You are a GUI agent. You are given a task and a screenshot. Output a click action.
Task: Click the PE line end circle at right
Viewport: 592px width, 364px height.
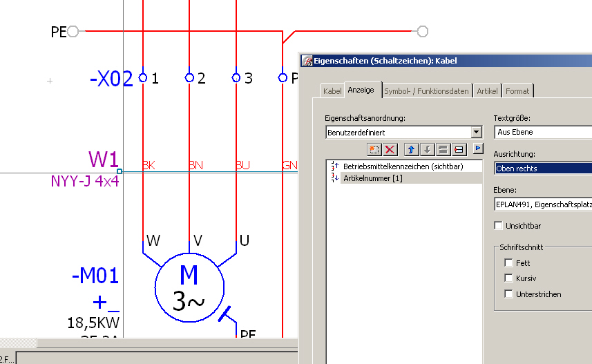[423, 31]
